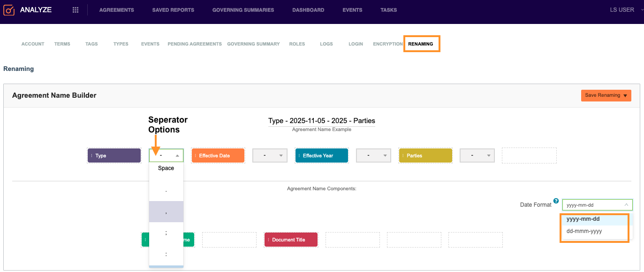
Task: Switch to the Governing Summary settings tab
Action: [x=253, y=44]
